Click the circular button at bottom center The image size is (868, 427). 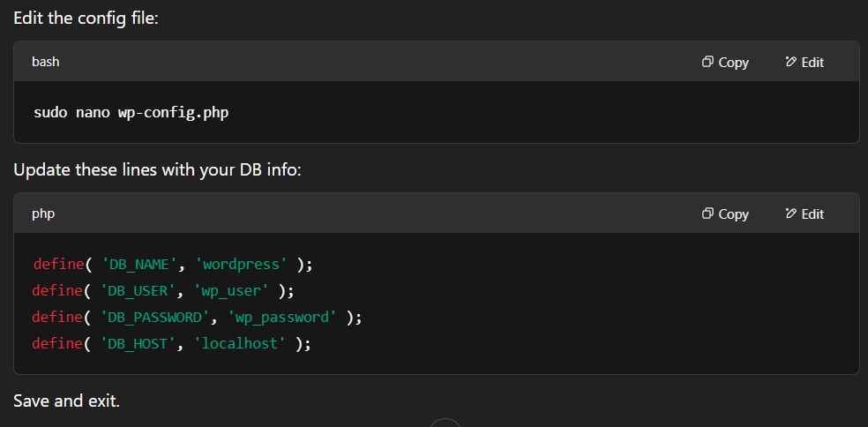point(445,423)
